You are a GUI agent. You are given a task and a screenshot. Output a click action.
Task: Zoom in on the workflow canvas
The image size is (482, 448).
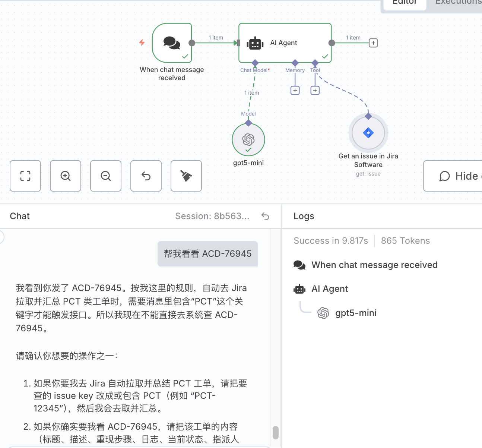(x=66, y=176)
